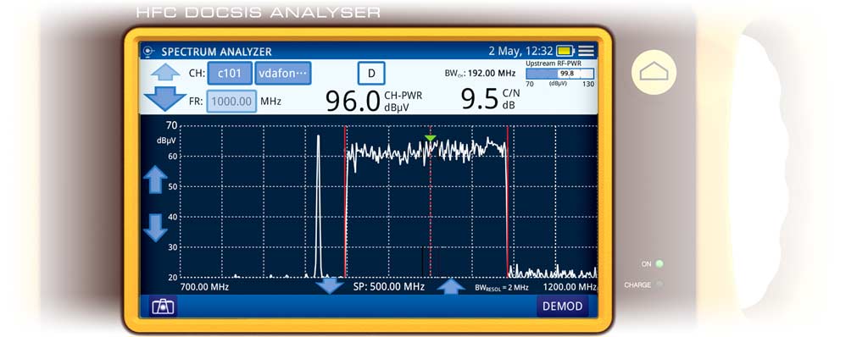This screenshot has height=337, width=868.
Task: Tap the Upstream RF-PWR level bar
Action: [x=559, y=74]
